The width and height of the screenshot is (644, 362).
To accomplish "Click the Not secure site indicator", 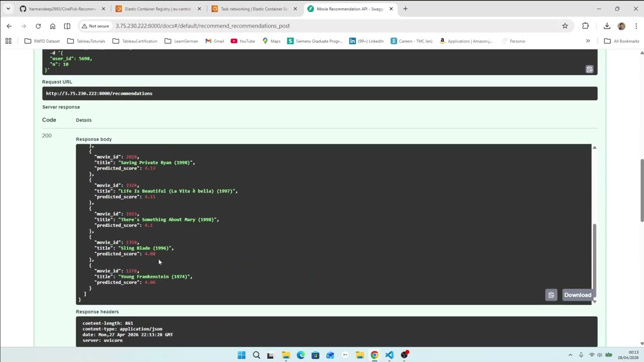I will tap(95, 26).
